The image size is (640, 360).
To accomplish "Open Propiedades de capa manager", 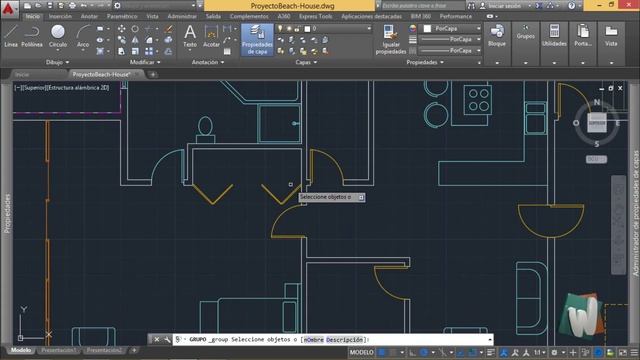I will point(257,40).
